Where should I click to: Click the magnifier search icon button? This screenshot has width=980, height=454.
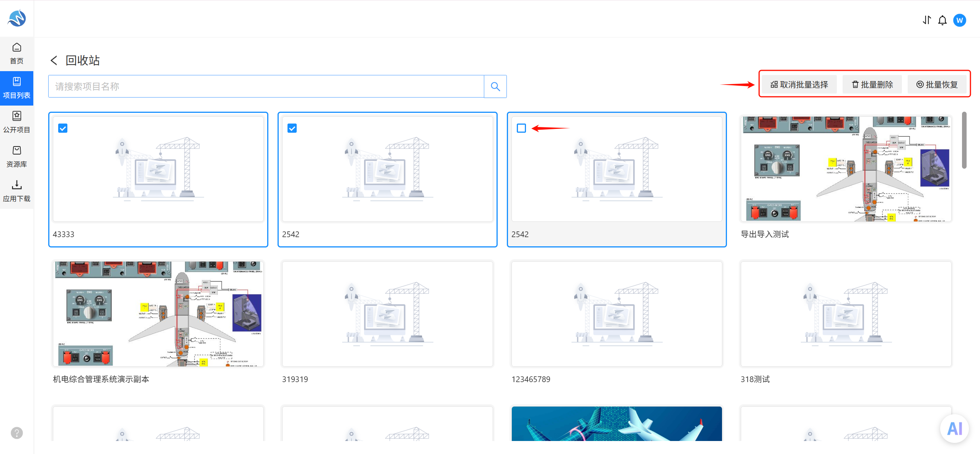coord(495,86)
